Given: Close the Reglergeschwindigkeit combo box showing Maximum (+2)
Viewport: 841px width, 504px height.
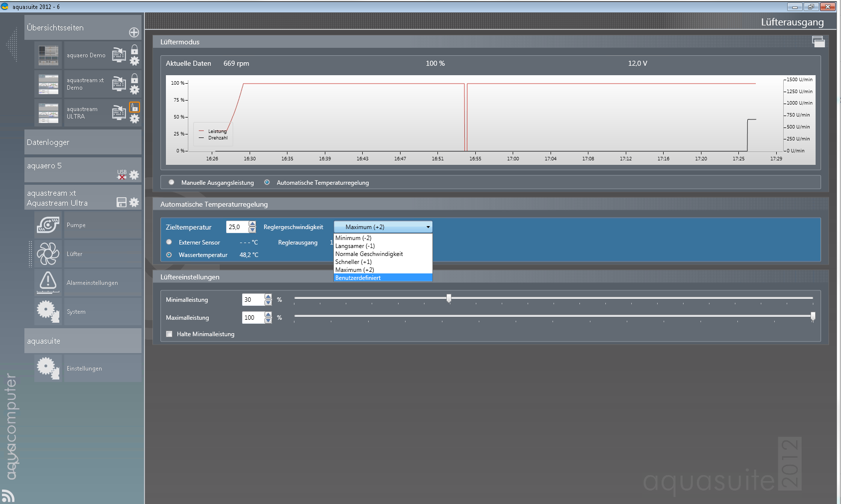Looking at the screenshot, I should click(x=383, y=227).
